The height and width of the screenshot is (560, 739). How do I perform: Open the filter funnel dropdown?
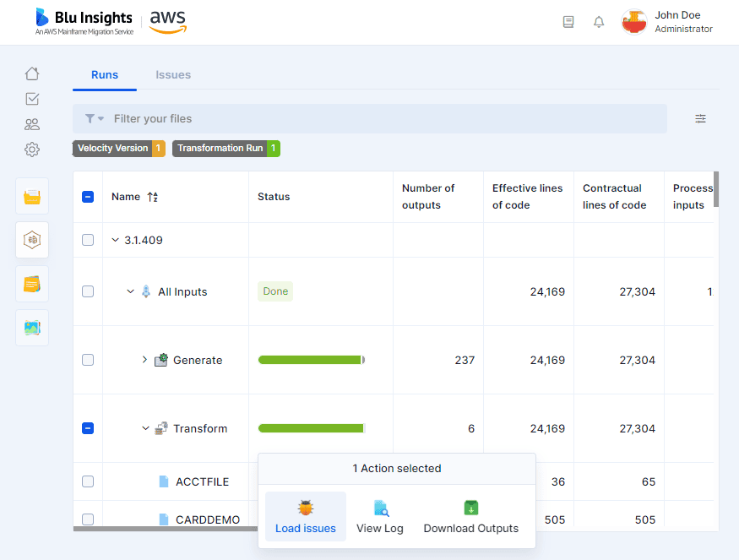tap(95, 119)
